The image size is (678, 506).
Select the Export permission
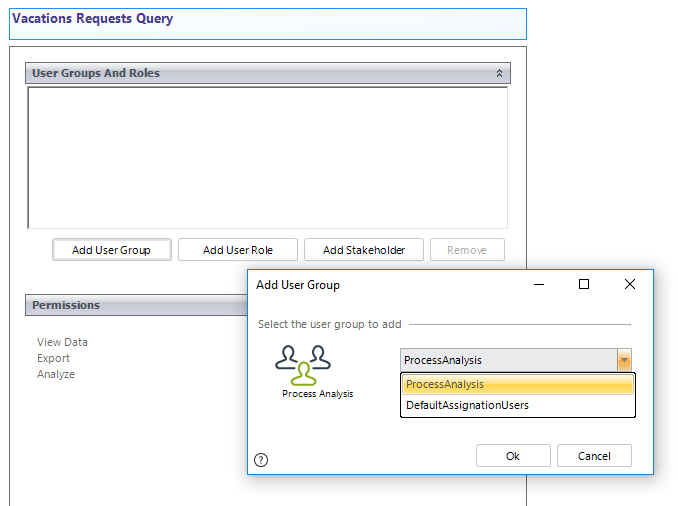click(x=54, y=358)
